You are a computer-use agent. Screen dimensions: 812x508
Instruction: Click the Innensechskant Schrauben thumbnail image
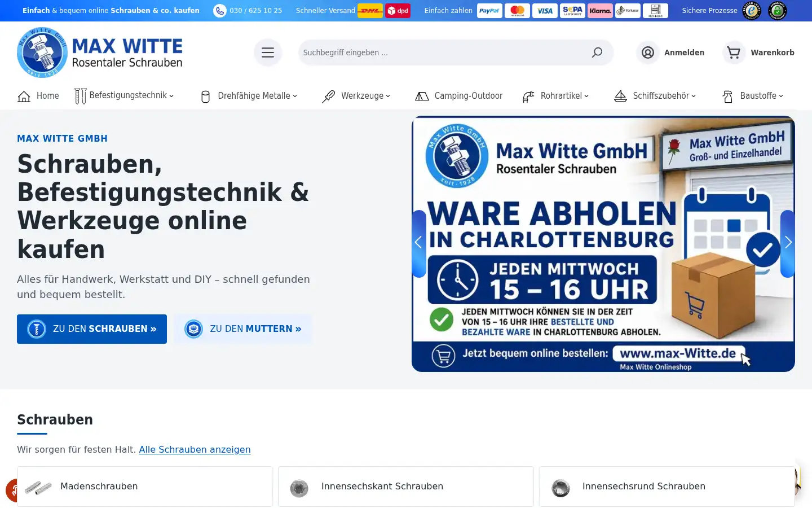point(299,488)
